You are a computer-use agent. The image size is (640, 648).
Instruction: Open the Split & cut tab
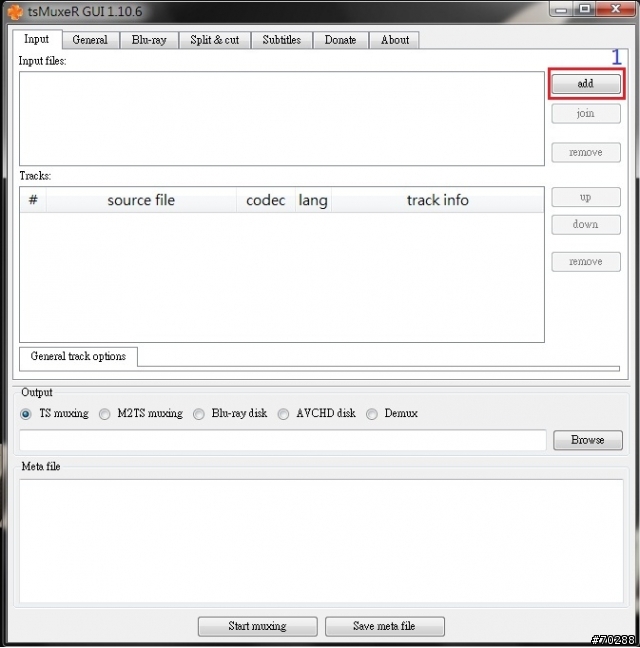215,40
